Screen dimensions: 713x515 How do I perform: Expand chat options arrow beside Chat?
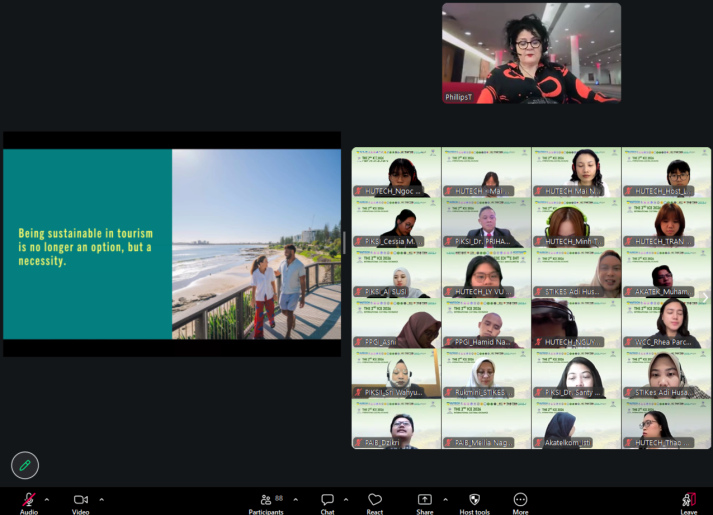tap(346, 499)
